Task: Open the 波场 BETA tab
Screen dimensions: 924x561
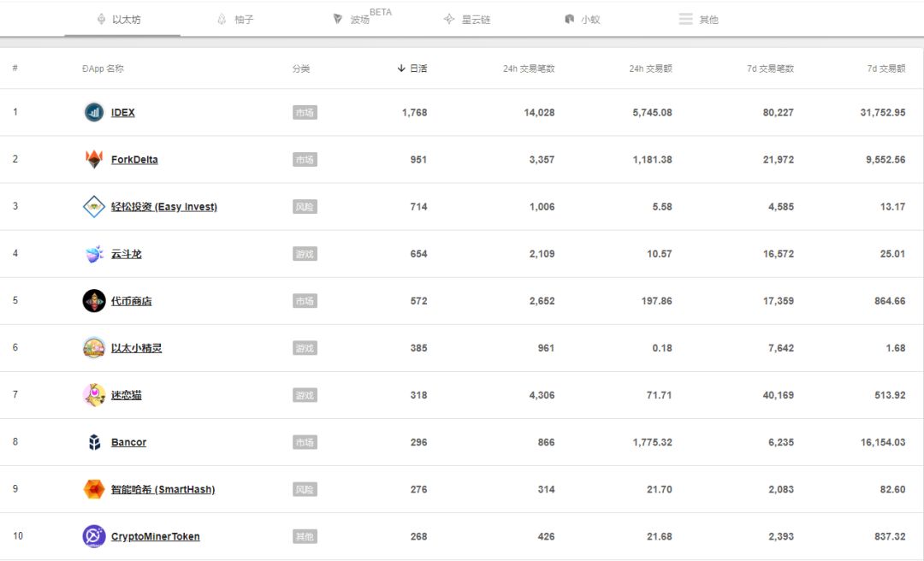Action: tap(362, 17)
